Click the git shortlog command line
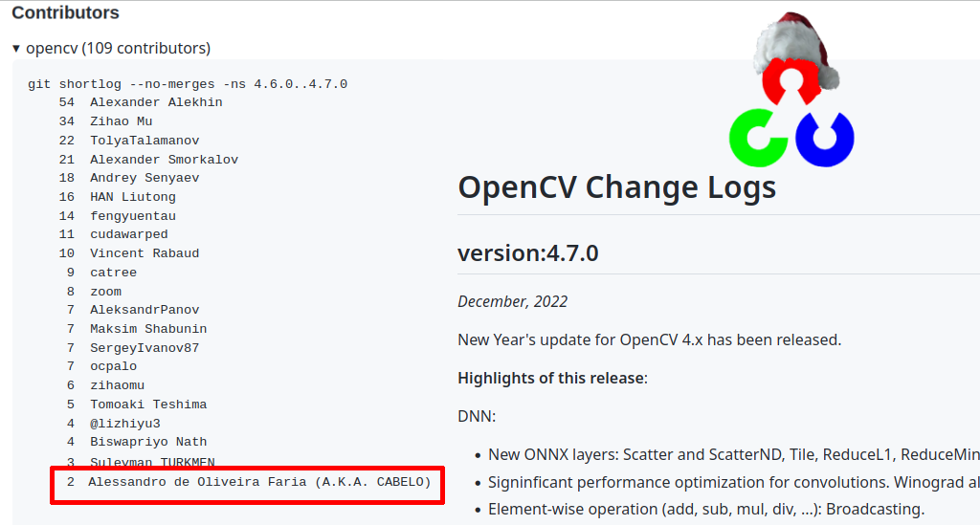Image resolution: width=980 pixels, height=525 pixels. coord(187,84)
